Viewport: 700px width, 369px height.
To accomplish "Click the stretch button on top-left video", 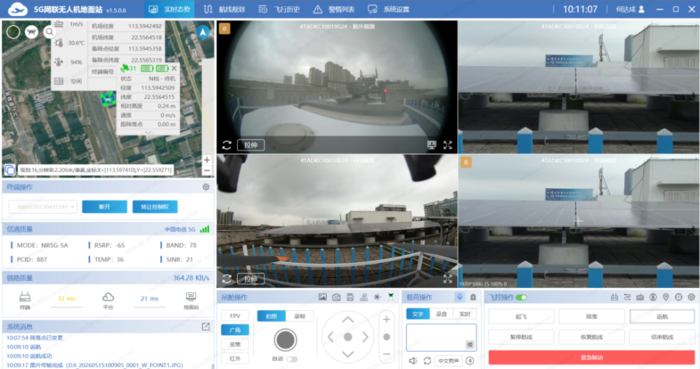I will point(251,145).
